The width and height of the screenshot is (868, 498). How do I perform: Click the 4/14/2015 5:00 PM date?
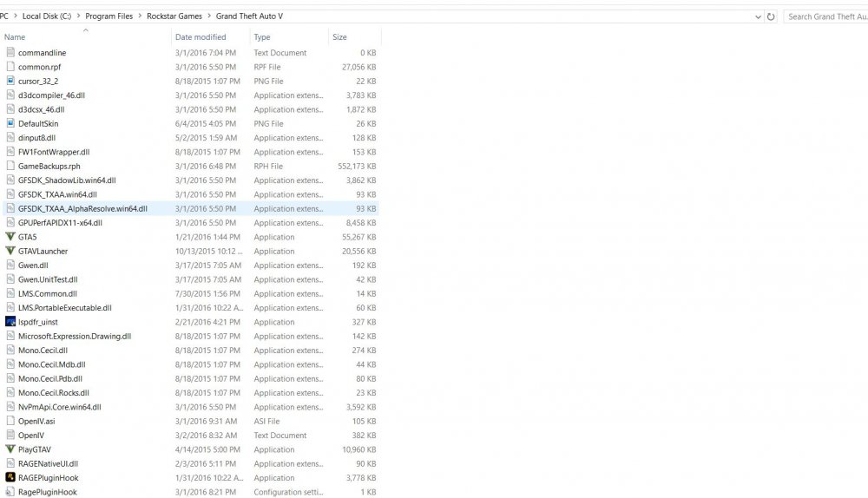point(207,449)
